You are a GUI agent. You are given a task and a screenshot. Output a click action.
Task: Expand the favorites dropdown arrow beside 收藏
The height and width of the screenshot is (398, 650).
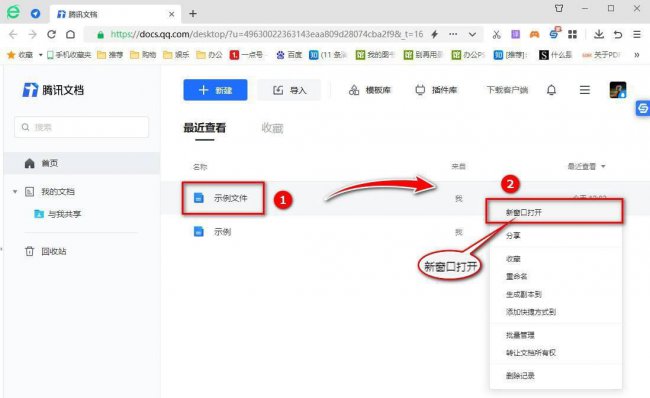tap(41, 55)
